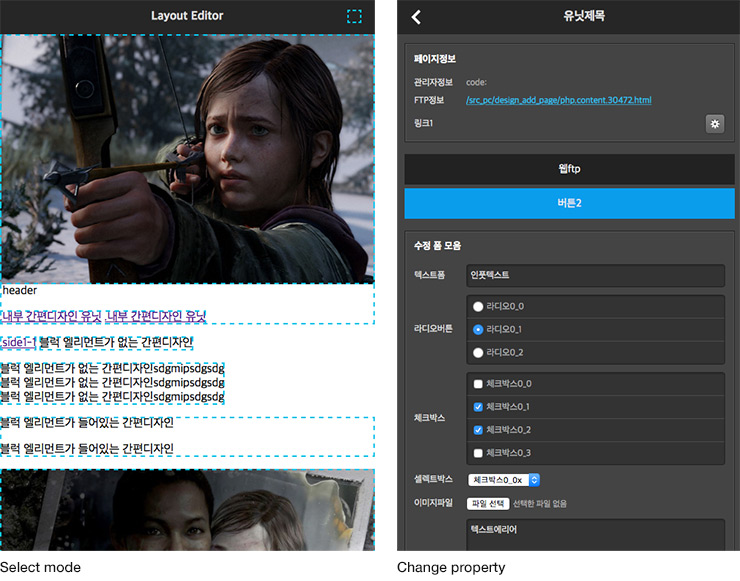This screenshot has height=581, width=740.
Task: Select the girl with bow image
Action: pos(187,159)
